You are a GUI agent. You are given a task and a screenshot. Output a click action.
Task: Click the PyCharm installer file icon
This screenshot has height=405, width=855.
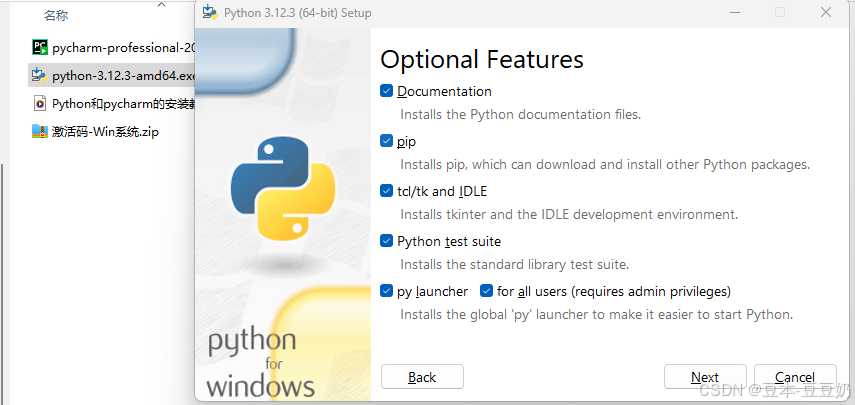40,47
